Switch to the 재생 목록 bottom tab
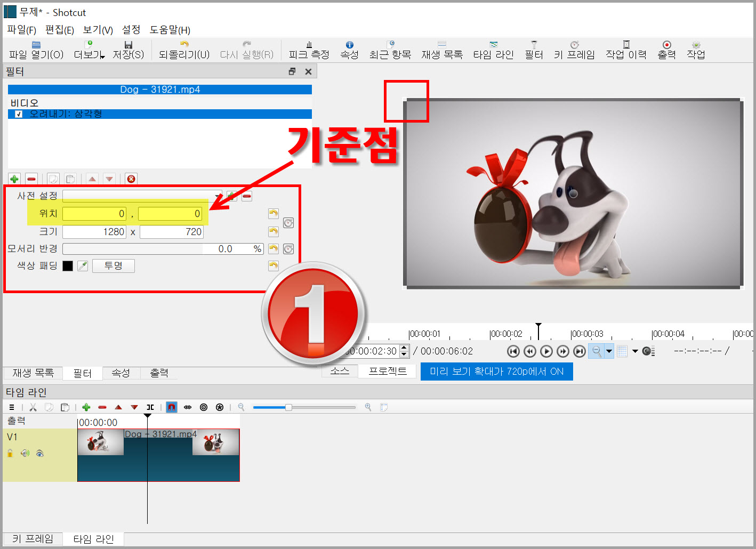756x549 pixels. 33,373
